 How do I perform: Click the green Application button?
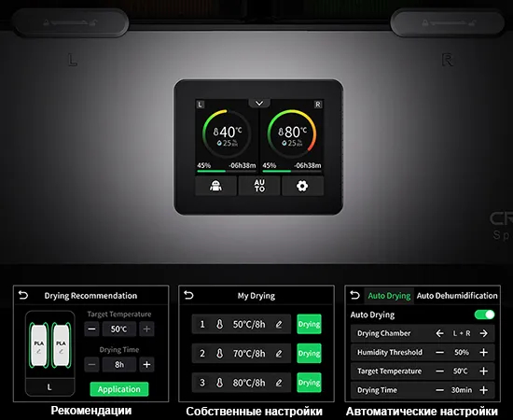click(119, 389)
